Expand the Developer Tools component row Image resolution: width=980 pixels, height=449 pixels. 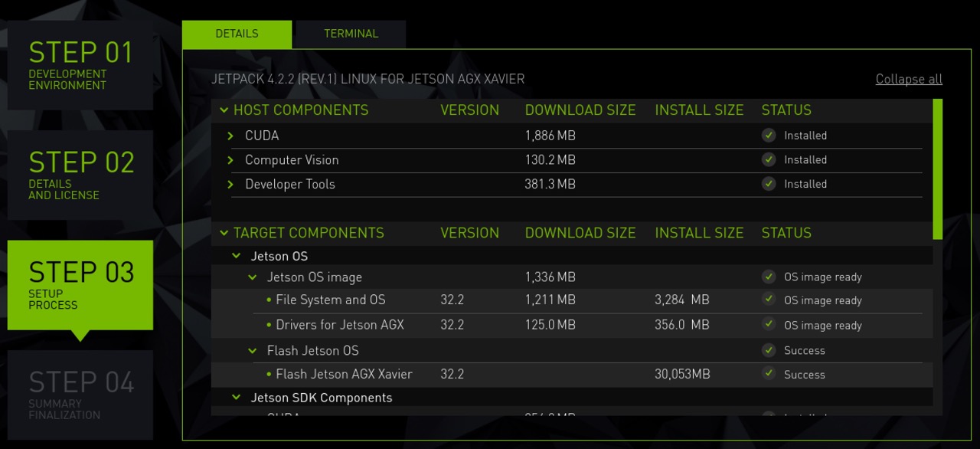[x=230, y=184]
